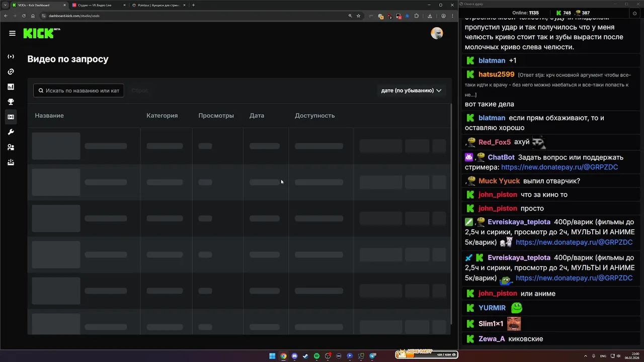Click the hatsu2599 username in chat
The width and height of the screenshot is (644, 362).
click(496, 74)
